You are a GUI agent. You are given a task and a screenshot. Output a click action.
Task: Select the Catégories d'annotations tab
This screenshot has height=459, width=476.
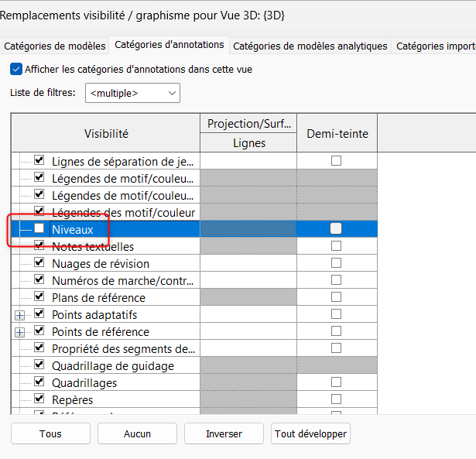(170, 45)
